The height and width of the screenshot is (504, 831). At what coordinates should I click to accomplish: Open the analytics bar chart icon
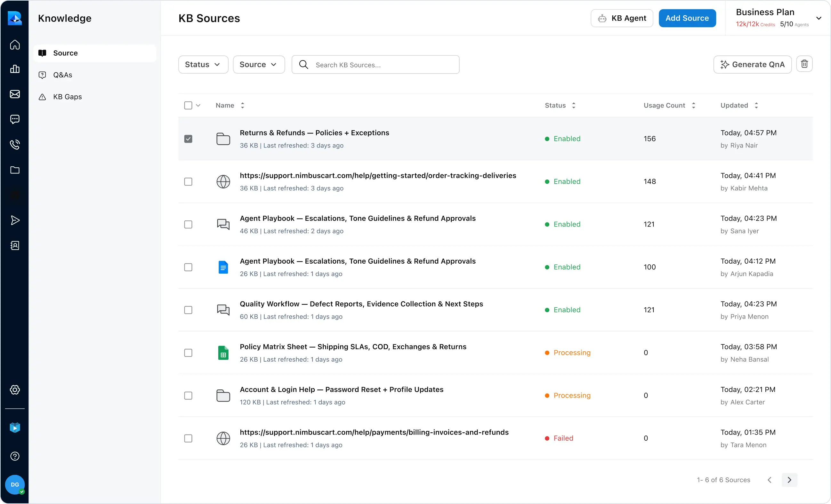15,69
